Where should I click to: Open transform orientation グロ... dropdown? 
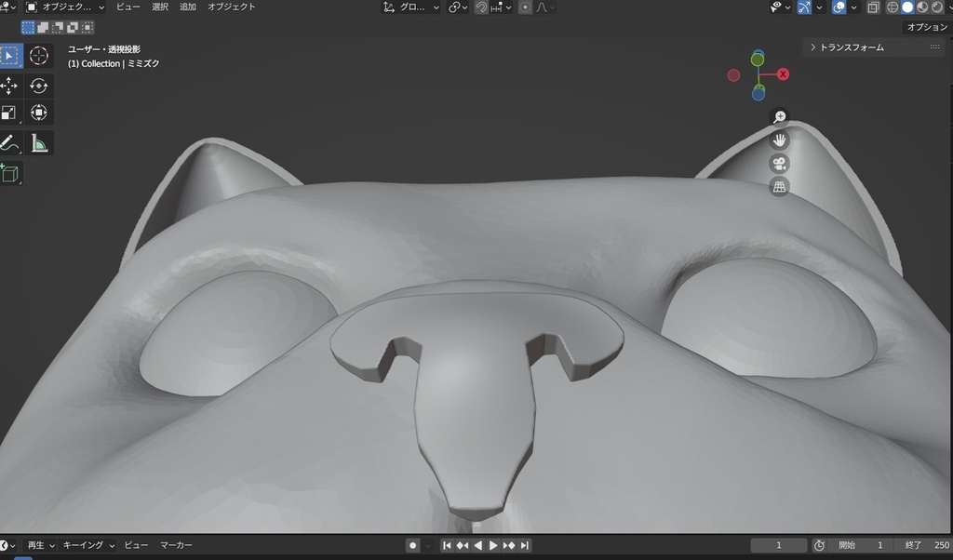[410, 7]
